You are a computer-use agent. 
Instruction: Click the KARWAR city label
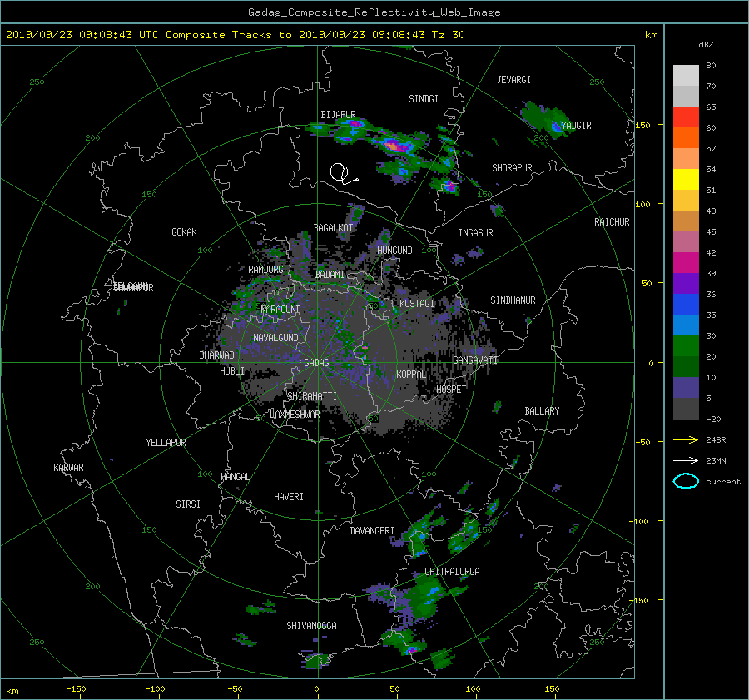69,468
